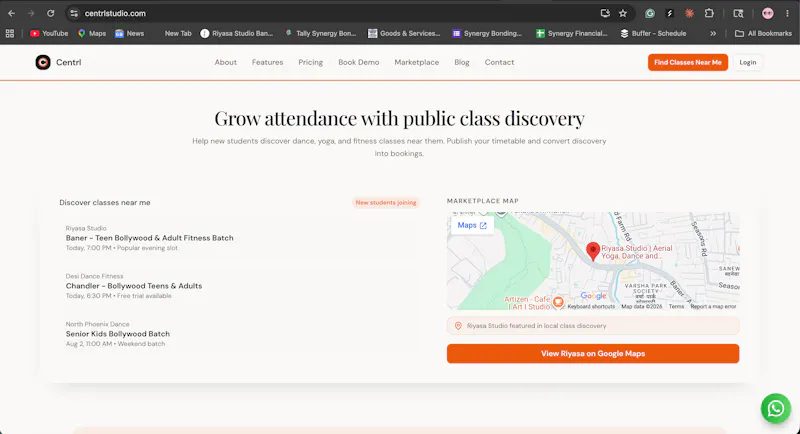The width and height of the screenshot is (800, 434).
Task: Open the Contact nav item
Action: pos(499,62)
